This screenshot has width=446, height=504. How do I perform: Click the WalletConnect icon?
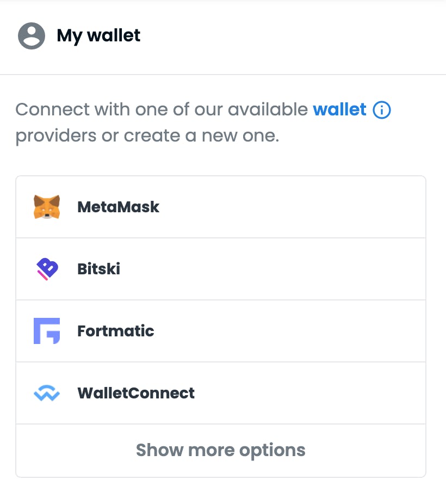[x=47, y=393]
